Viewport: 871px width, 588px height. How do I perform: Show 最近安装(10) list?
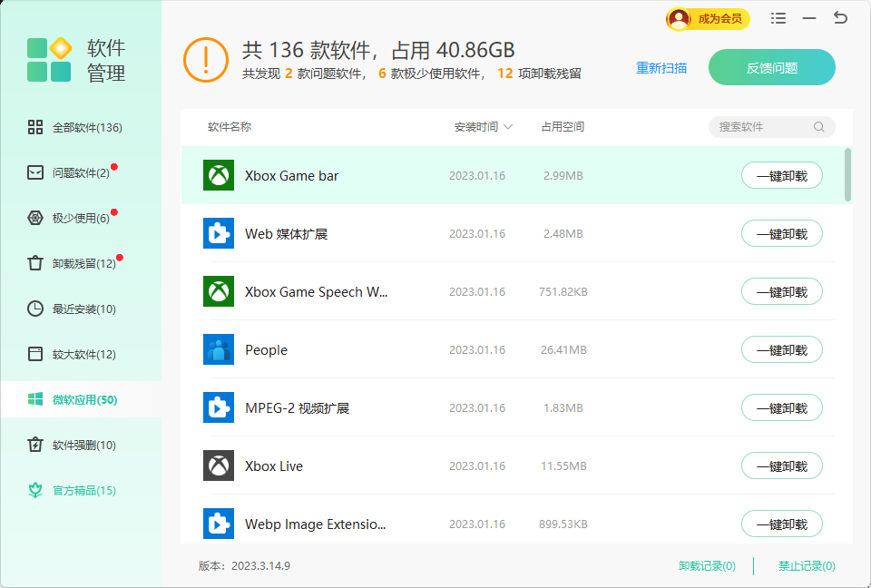click(x=81, y=309)
